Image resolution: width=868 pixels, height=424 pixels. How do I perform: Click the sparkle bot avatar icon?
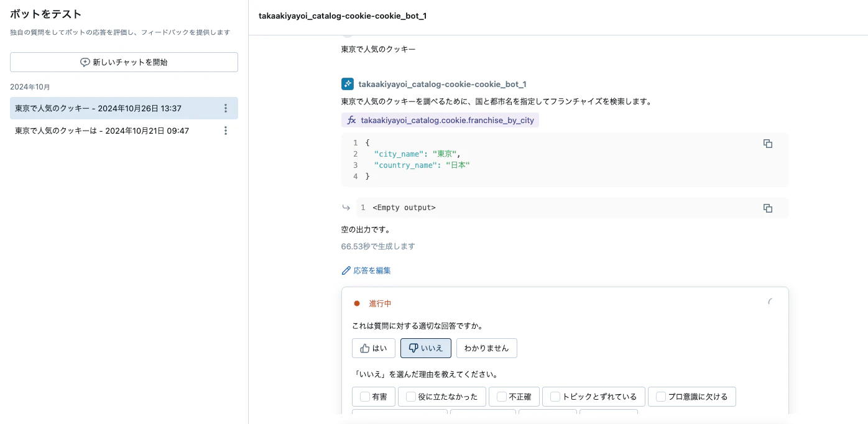[348, 84]
